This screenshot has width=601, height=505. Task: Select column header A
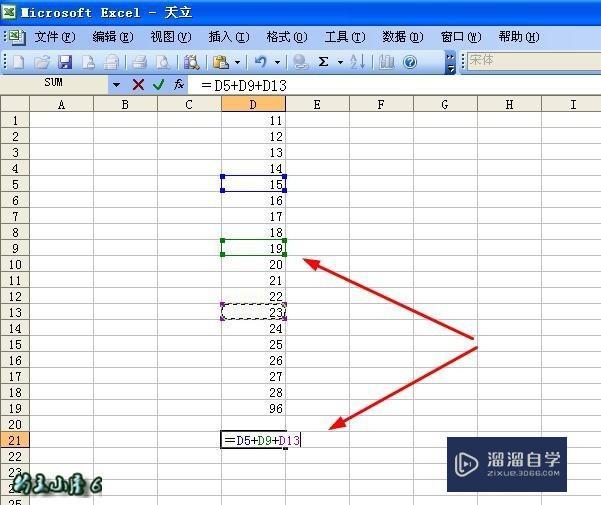tap(61, 104)
